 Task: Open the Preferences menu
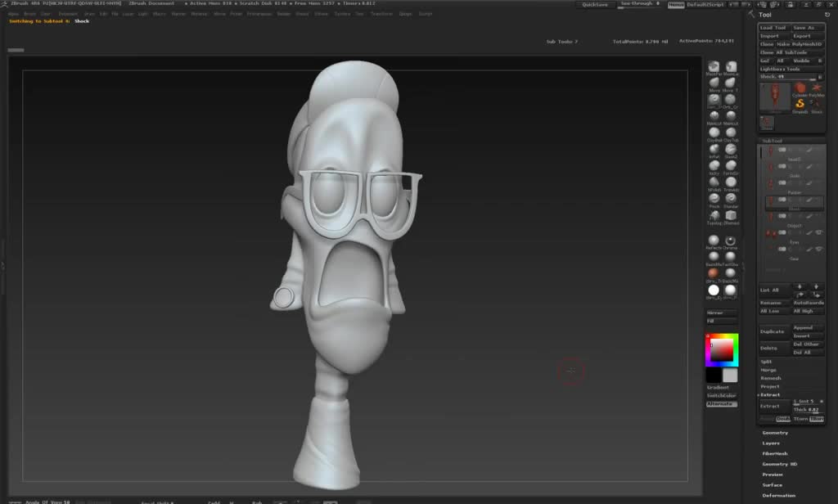(259, 14)
